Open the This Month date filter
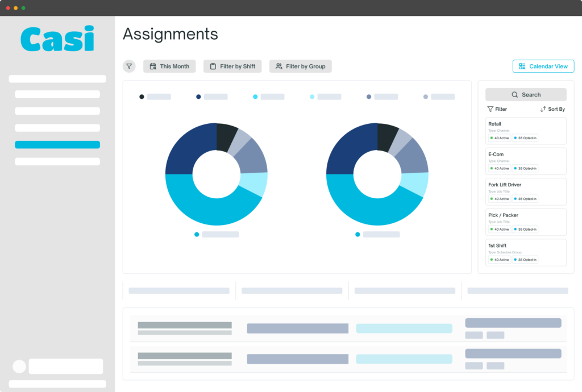The height and width of the screenshot is (392, 582). pos(169,66)
